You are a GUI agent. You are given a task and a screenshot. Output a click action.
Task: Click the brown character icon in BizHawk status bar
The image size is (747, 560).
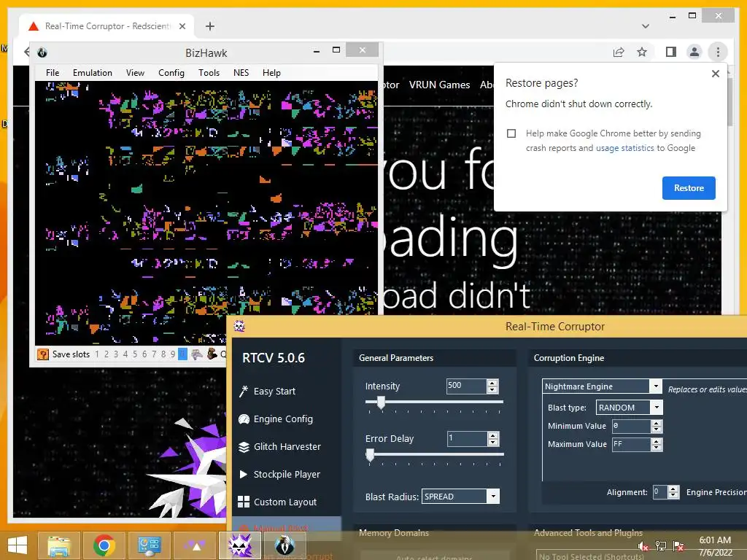click(212, 354)
